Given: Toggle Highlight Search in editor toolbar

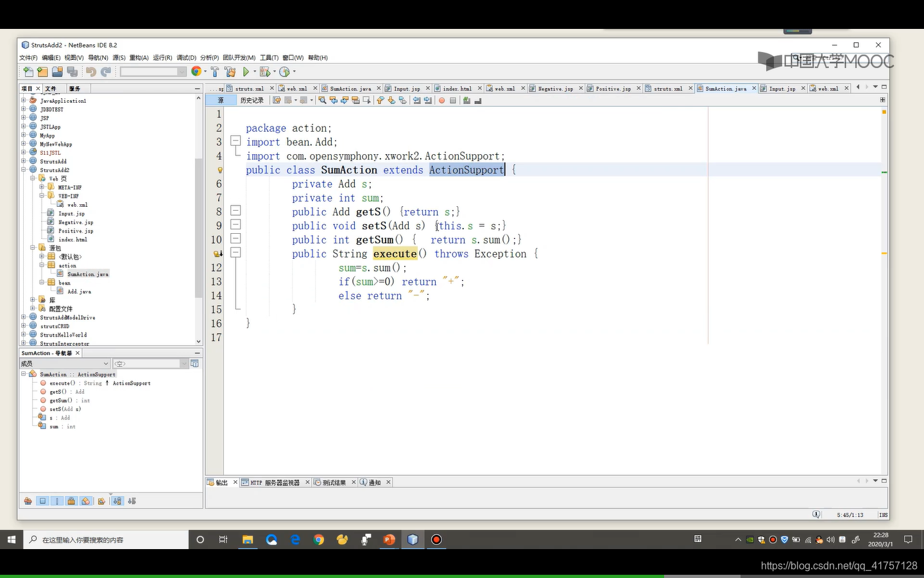Looking at the screenshot, I should [355, 100].
